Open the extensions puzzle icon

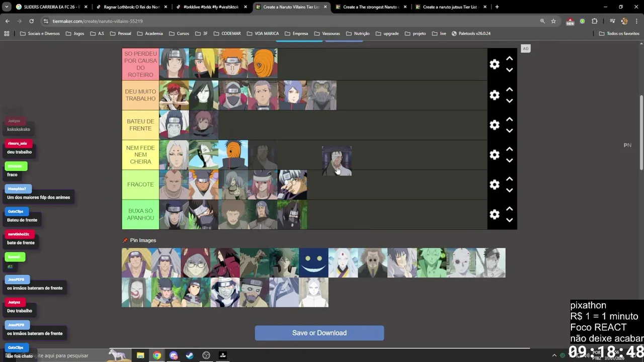pos(595,21)
